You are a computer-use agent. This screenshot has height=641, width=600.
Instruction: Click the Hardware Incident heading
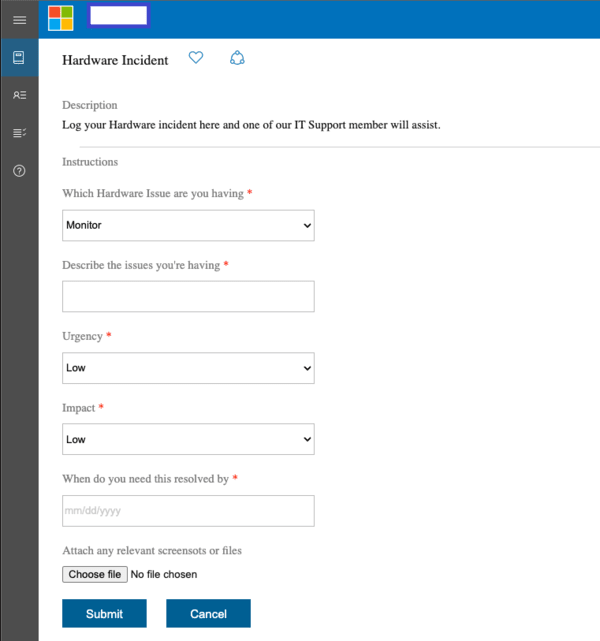tap(115, 60)
